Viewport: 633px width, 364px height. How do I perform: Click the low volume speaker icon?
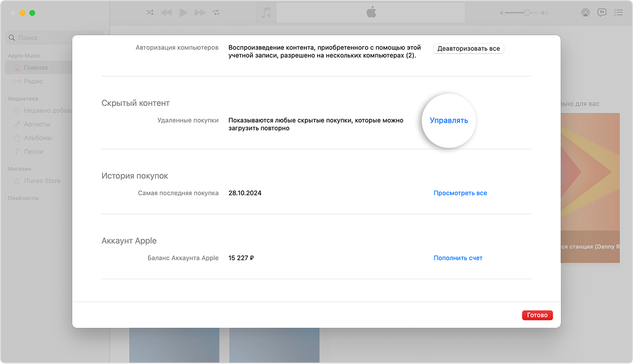[501, 13]
